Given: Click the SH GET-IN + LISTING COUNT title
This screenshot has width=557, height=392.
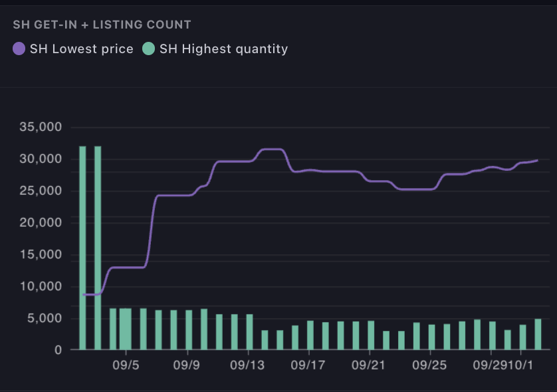Looking at the screenshot, I should (x=102, y=25).
